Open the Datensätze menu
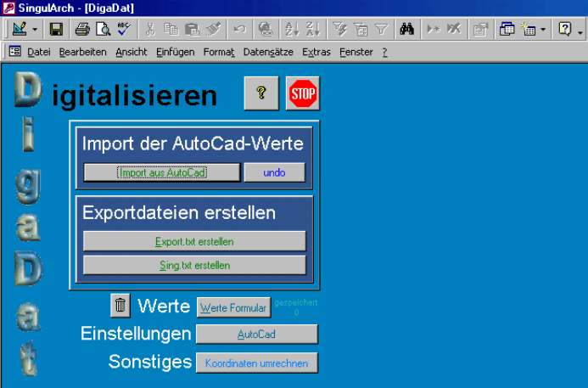 (268, 52)
